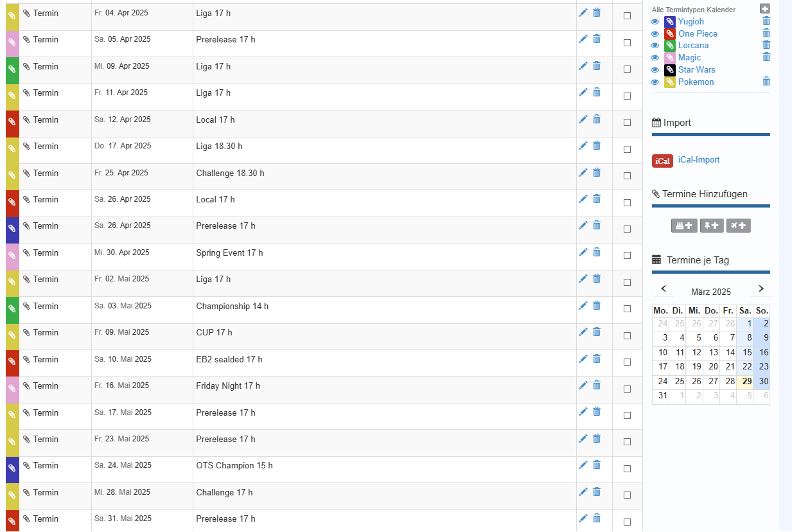792x532 pixels.
Task: Delete the CUP 17 h entry
Action: 597,332
